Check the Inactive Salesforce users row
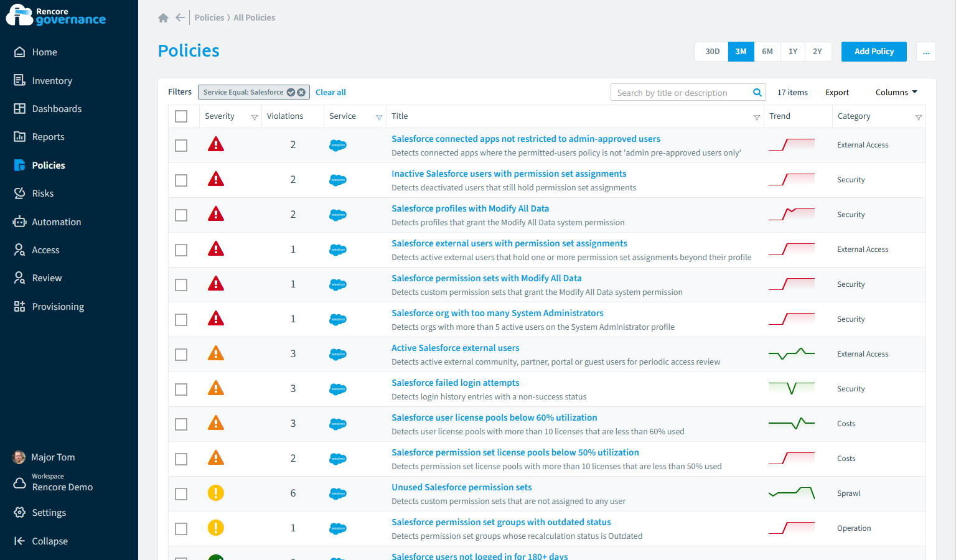 point(181,180)
